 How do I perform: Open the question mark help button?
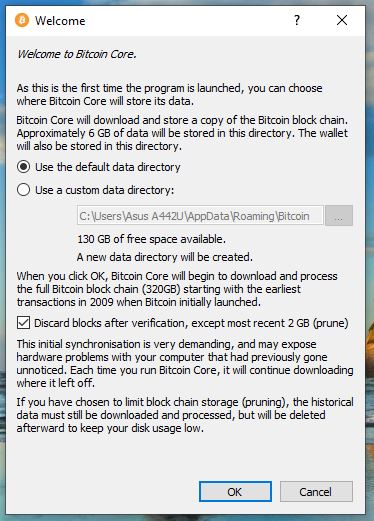pos(297,20)
